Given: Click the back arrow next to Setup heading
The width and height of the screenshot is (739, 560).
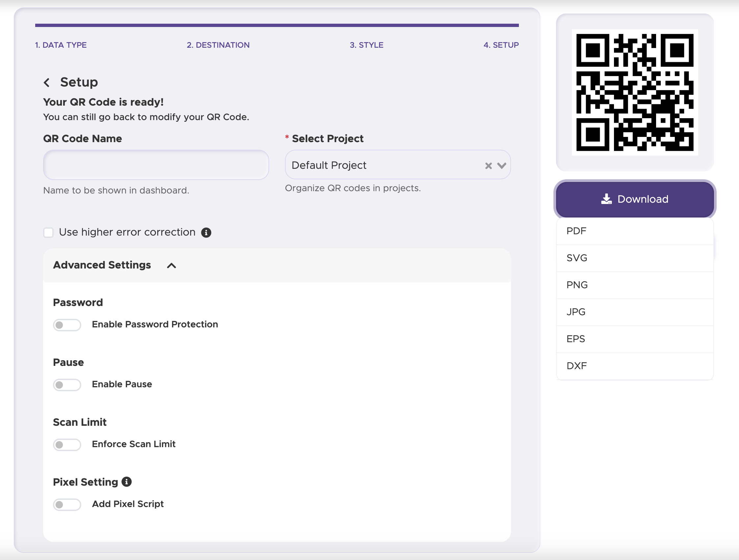Looking at the screenshot, I should click(x=47, y=82).
